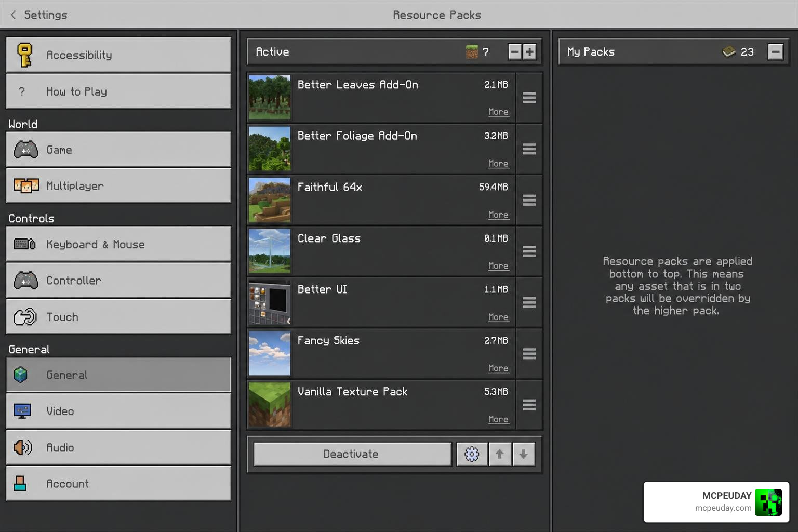The image size is (798, 532).
Task: Open Accessibility settings
Action: 118,55
